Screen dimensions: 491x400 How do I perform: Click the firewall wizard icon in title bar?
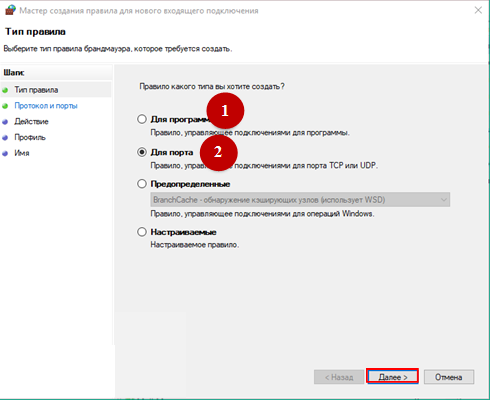(x=10, y=10)
